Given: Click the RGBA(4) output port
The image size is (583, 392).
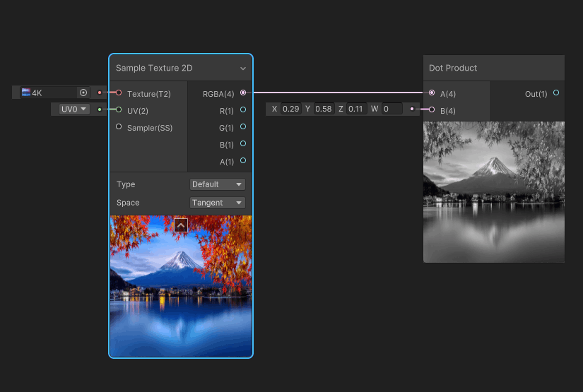Looking at the screenshot, I should point(243,93).
